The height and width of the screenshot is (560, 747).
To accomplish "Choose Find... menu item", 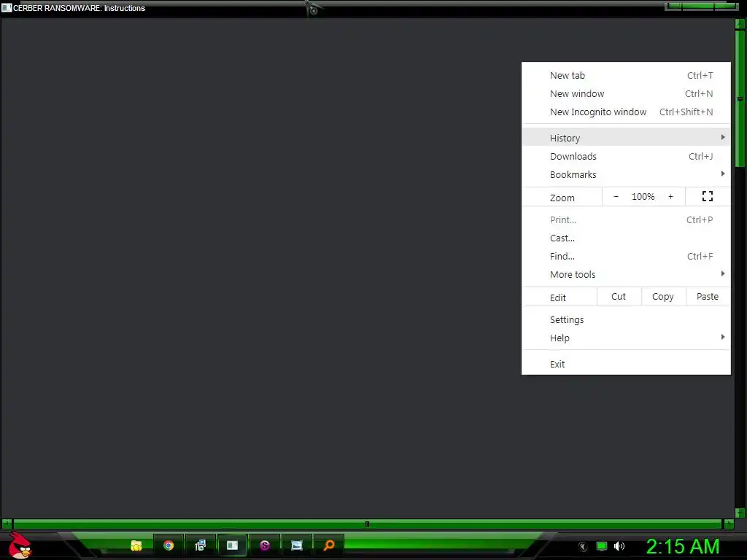I will pos(626,256).
